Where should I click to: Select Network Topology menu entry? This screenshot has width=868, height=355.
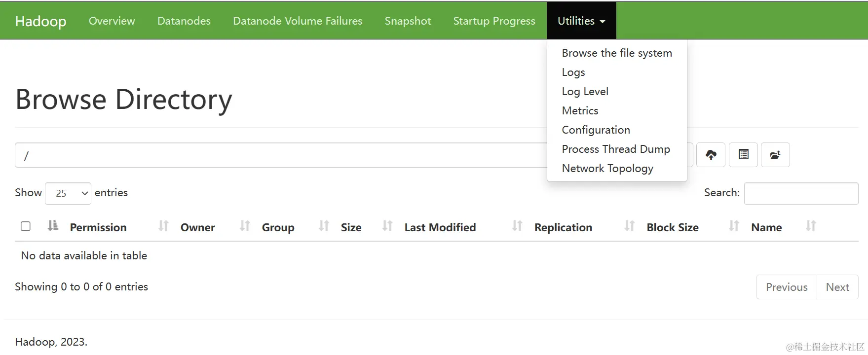[607, 169]
